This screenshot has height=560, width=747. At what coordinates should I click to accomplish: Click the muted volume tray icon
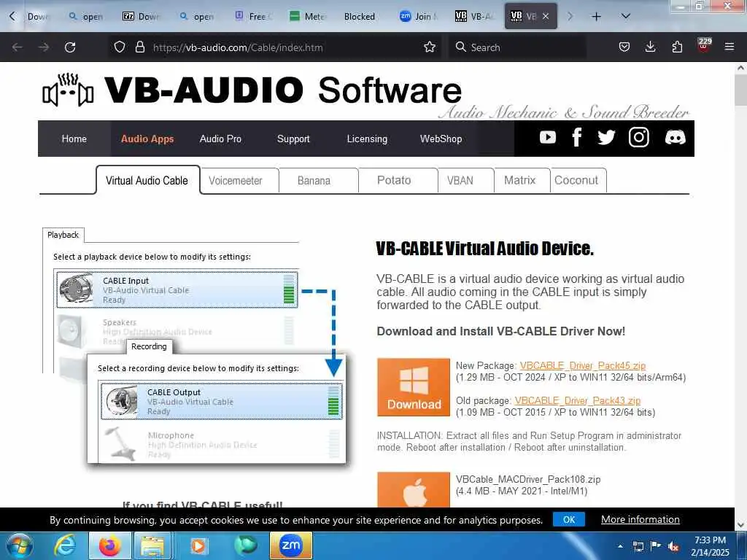(x=673, y=546)
